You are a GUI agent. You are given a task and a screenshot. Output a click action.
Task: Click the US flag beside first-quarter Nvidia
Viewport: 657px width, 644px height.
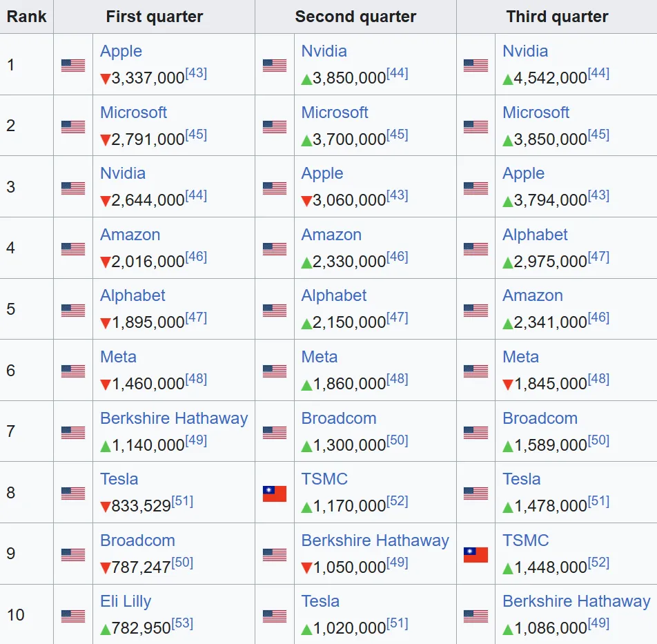73,188
